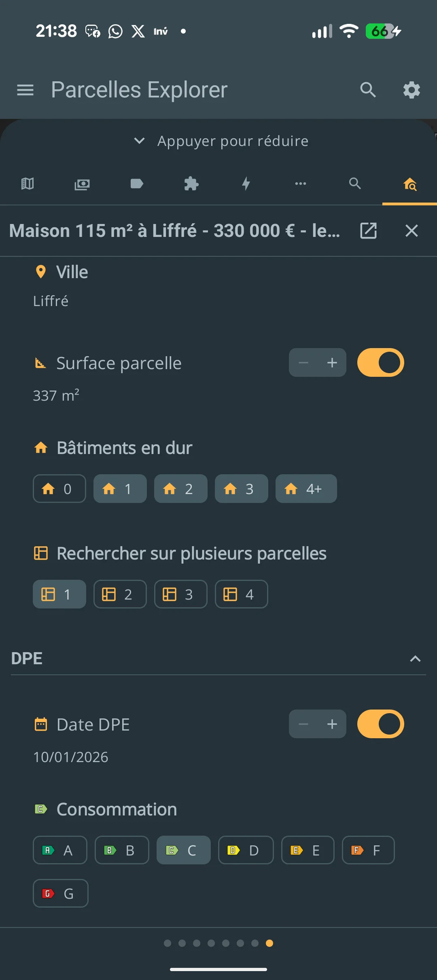
Task: Open the navigation drawer hamburger menu
Action: pyautogui.click(x=25, y=90)
